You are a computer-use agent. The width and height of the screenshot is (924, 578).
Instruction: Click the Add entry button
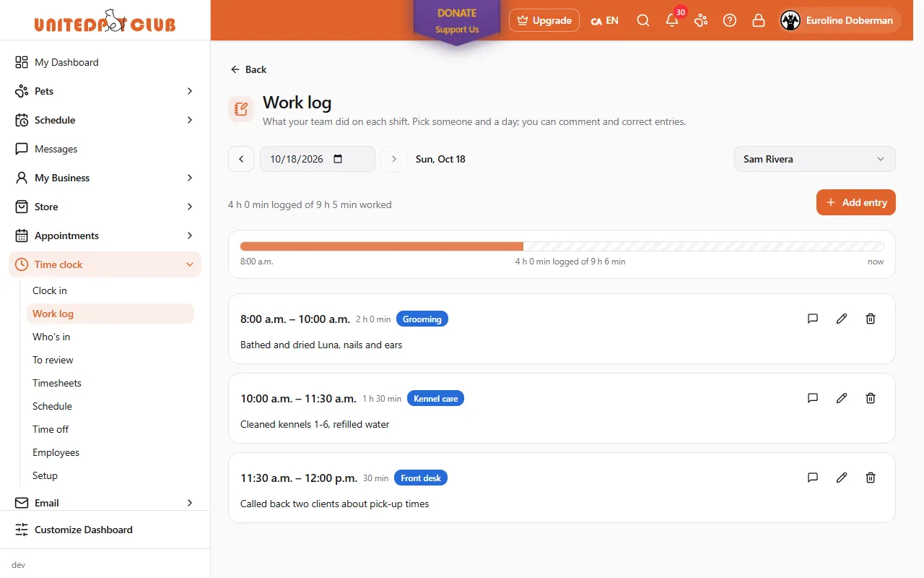coord(856,202)
